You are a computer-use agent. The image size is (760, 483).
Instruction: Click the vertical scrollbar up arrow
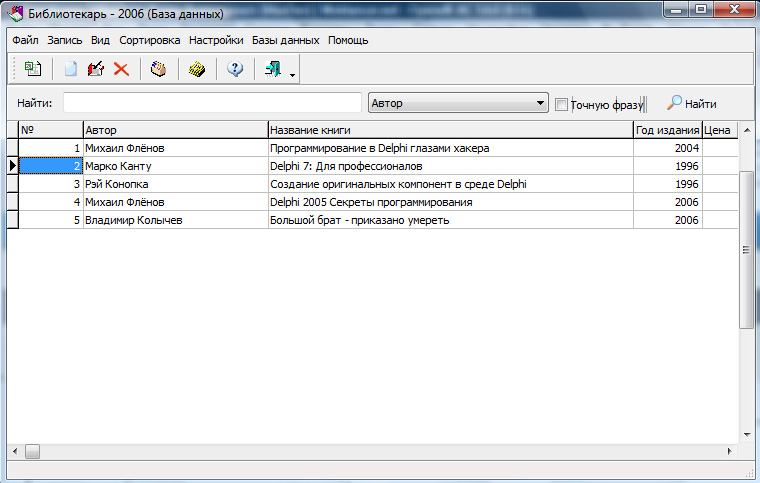(747, 130)
